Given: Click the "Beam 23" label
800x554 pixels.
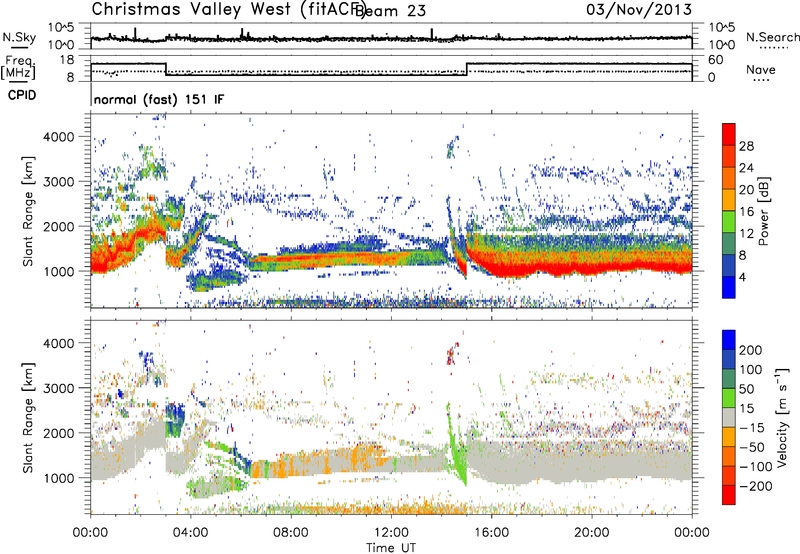Looking at the screenshot, I should point(390,11).
